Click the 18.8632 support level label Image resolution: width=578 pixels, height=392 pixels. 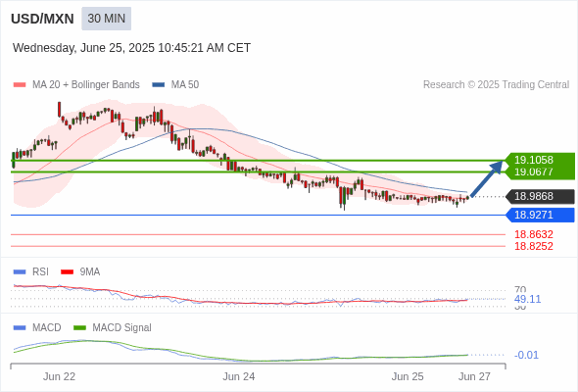pos(534,234)
